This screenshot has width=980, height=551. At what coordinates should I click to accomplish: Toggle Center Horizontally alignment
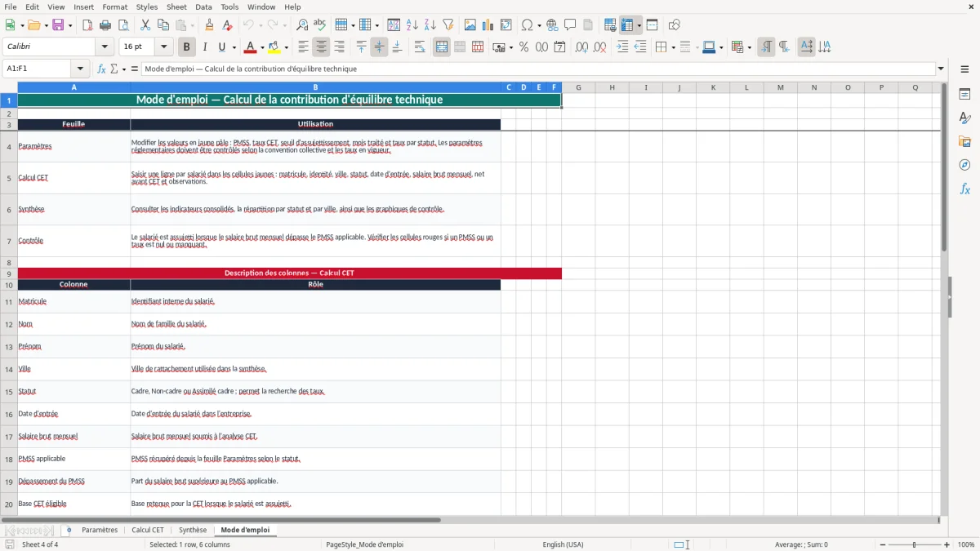click(x=321, y=47)
